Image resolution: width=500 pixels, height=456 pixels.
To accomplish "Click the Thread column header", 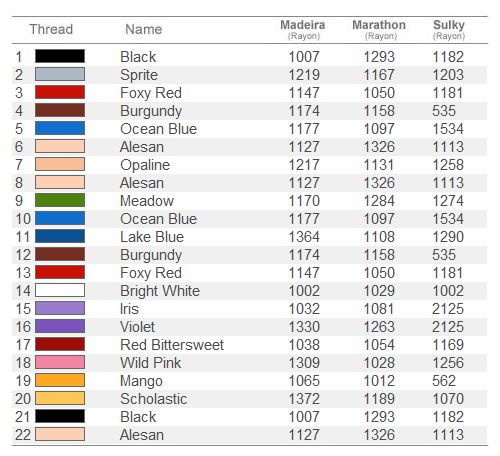I will (x=51, y=29).
